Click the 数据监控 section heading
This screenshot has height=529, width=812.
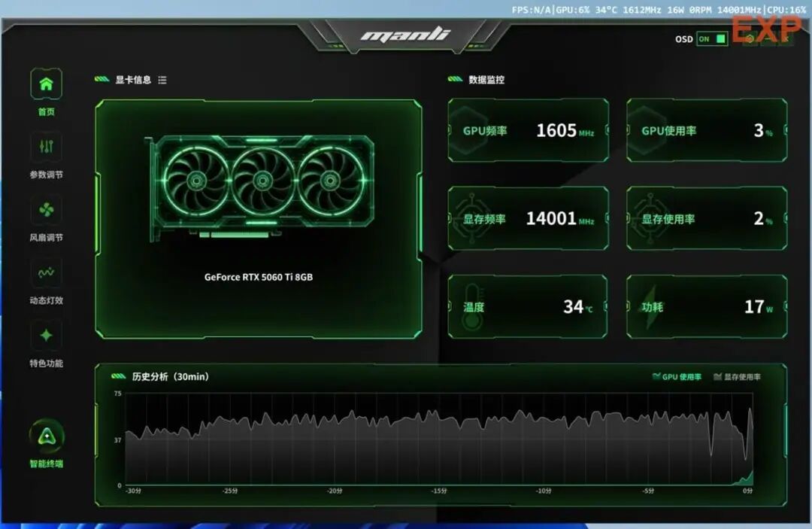(x=486, y=80)
